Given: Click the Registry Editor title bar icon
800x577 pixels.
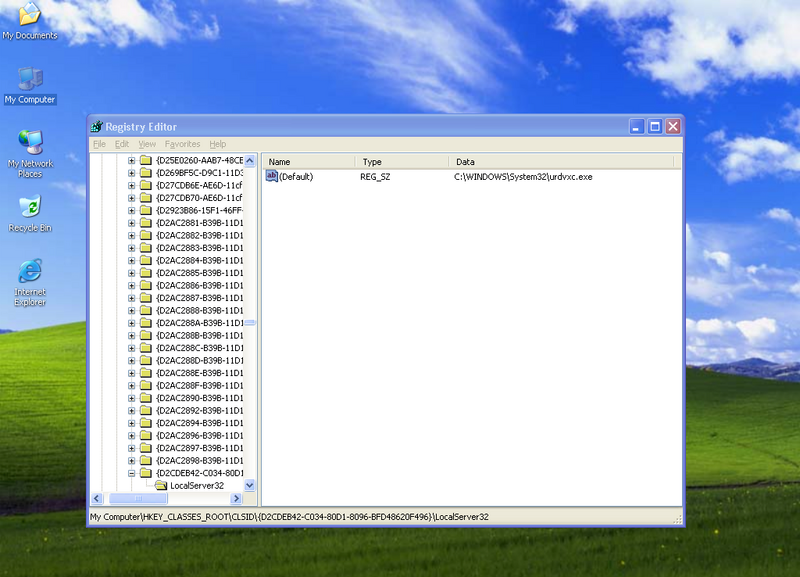Looking at the screenshot, I should point(96,127).
